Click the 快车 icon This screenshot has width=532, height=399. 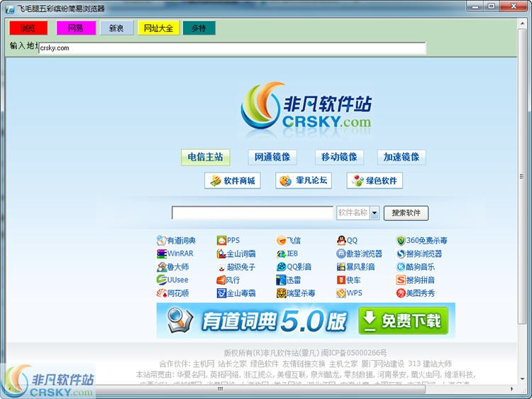(x=341, y=280)
